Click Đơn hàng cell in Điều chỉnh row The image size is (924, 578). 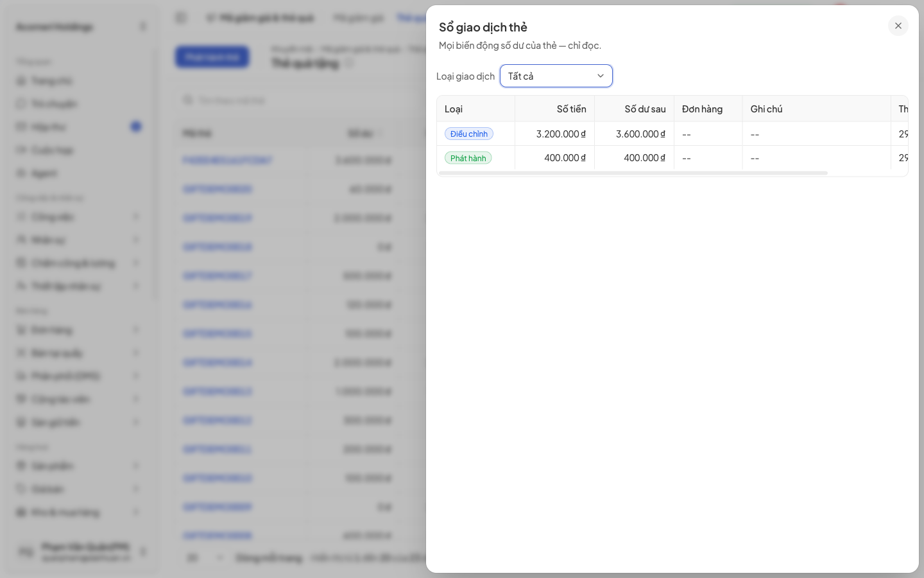tap(708, 134)
